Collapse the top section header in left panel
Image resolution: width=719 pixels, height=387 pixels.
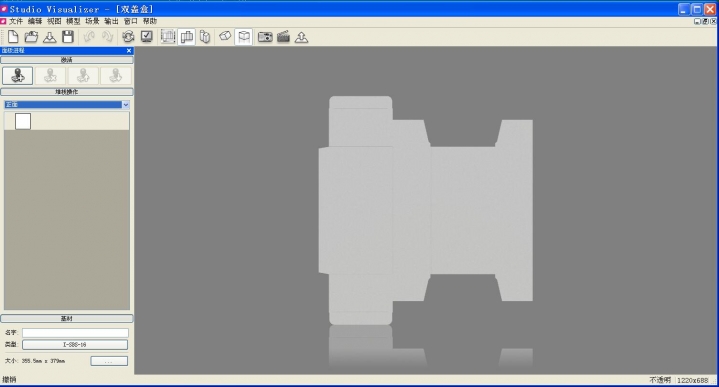[x=67, y=60]
